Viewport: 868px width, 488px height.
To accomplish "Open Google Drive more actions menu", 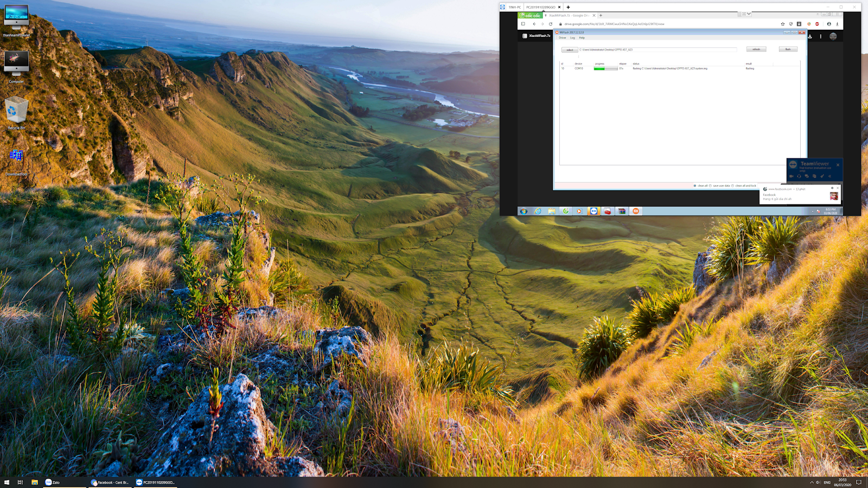I will (x=821, y=36).
